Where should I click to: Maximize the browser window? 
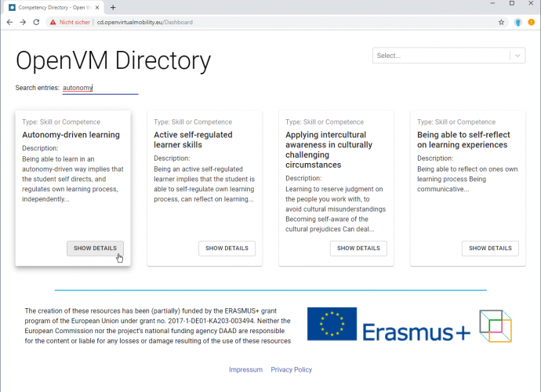tap(512, 3)
